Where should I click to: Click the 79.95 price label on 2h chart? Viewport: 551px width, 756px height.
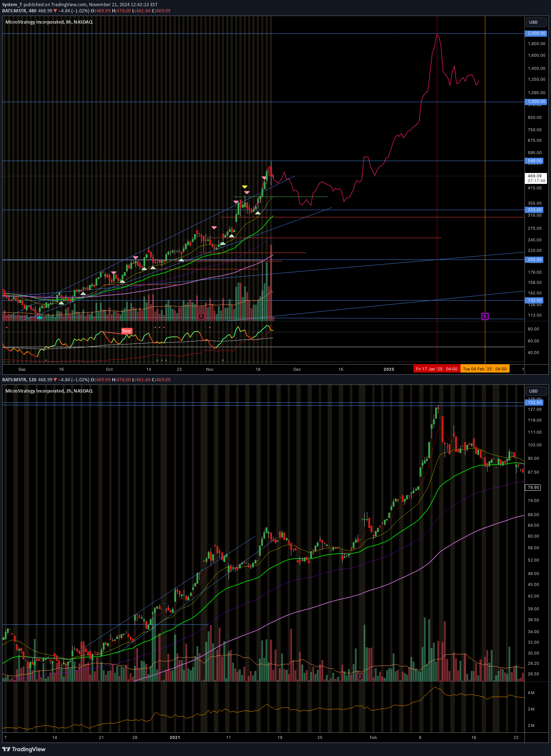533,487
